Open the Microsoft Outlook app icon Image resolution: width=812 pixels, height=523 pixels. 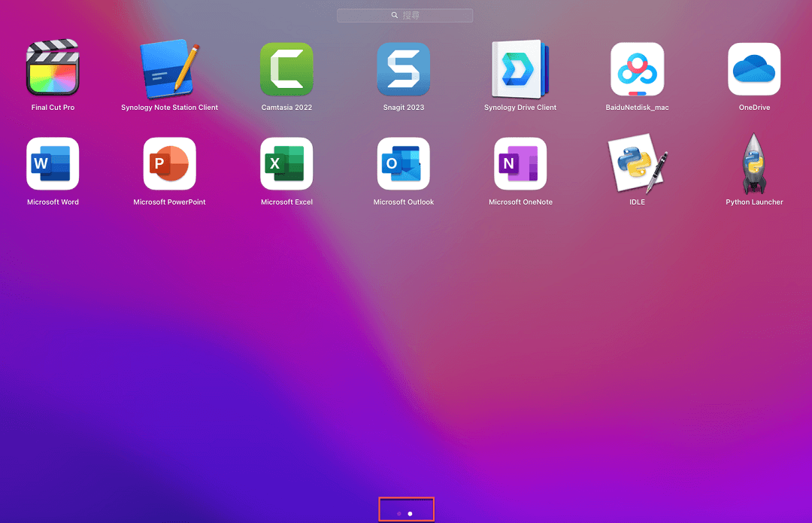(x=404, y=164)
